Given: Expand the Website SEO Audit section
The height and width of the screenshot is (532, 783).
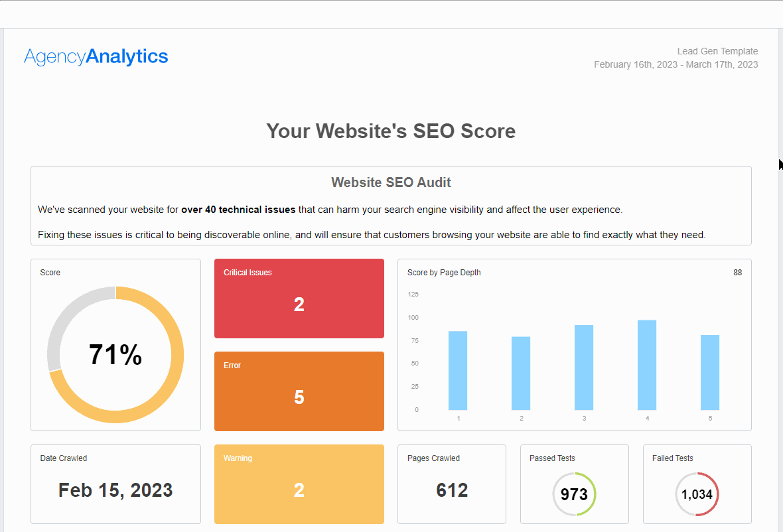Looking at the screenshot, I should pyautogui.click(x=391, y=182).
